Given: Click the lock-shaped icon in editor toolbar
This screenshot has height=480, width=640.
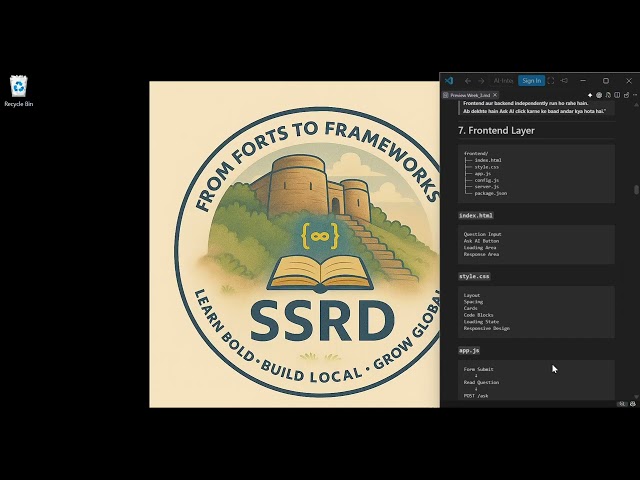Looking at the screenshot, I should click(x=626, y=95).
